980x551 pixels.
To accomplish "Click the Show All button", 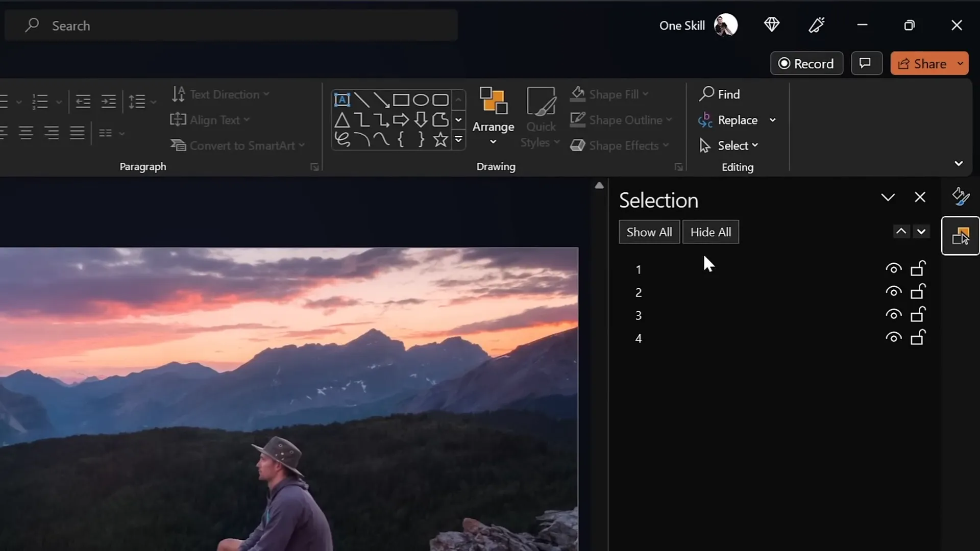I will point(649,232).
